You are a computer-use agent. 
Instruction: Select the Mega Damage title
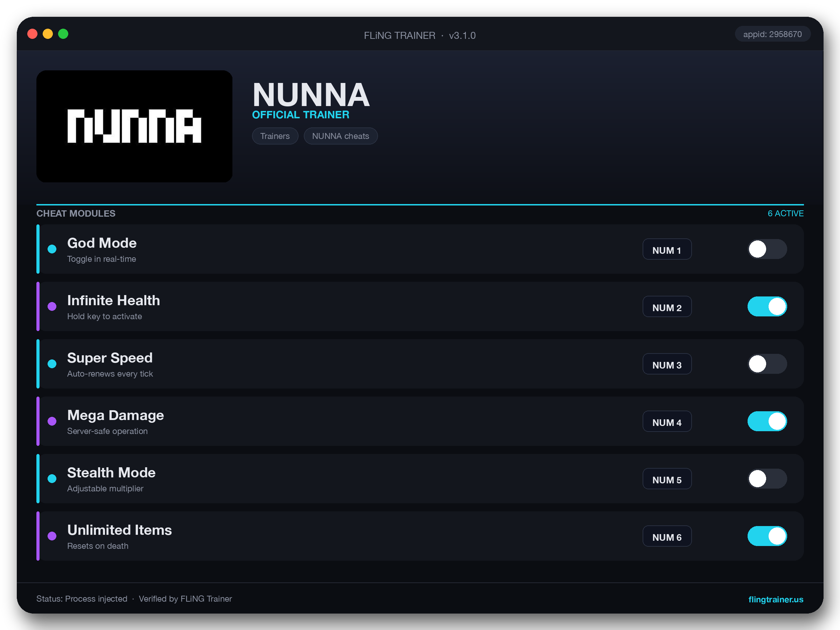point(115,415)
